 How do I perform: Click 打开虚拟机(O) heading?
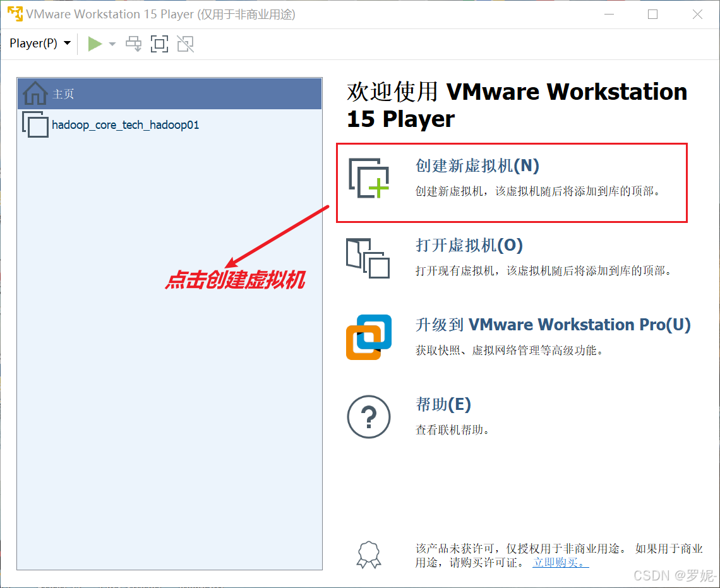469,245
